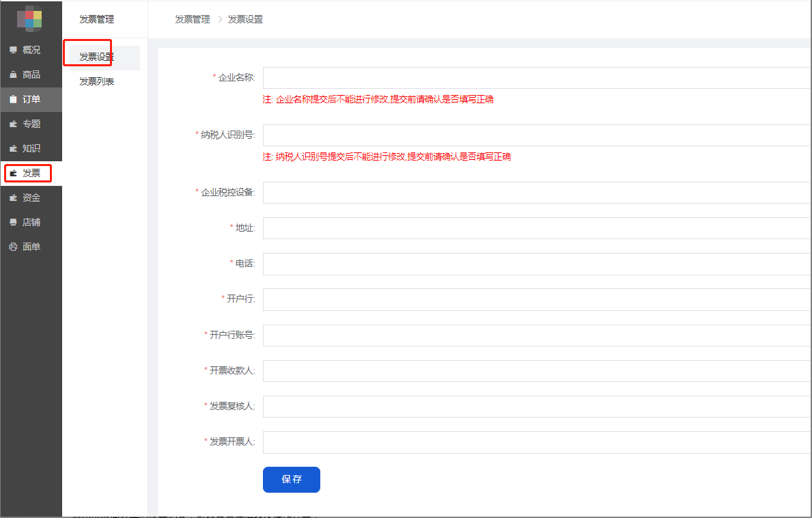Click 发票管理 breadcrumb link
This screenshot has height=518, width=812.
pyautogui.click(x=193, y=20)
